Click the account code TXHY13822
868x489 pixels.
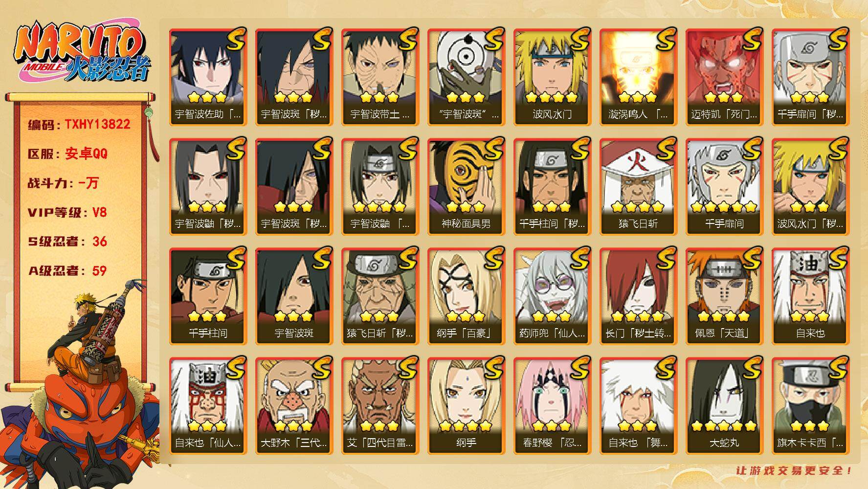[97, 124]
